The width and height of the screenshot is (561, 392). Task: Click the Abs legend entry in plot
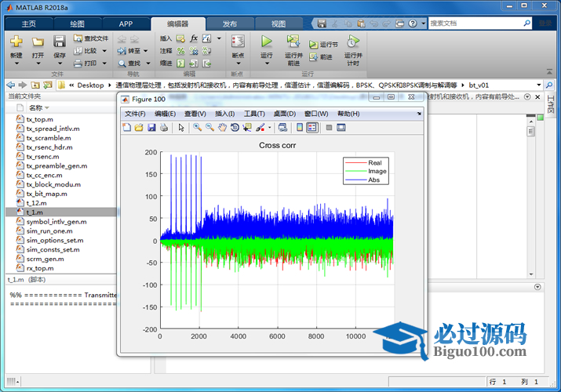coord(373,180)
